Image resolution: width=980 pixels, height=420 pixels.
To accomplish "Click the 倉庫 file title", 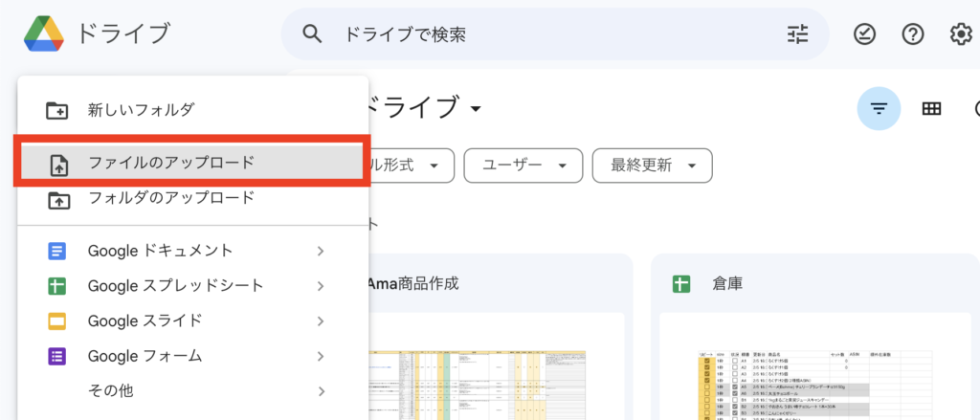I will coord(727,284).
